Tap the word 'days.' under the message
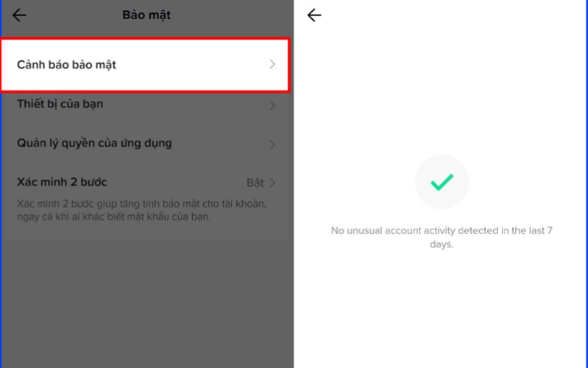Image resolution: width=588 pixels, height=368 pixels. tap(442, 244)
